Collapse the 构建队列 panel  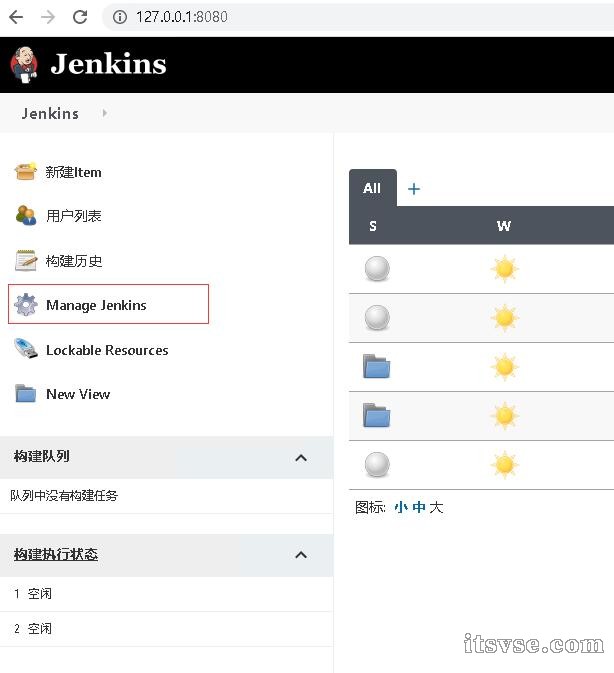[x=301, y=458]
